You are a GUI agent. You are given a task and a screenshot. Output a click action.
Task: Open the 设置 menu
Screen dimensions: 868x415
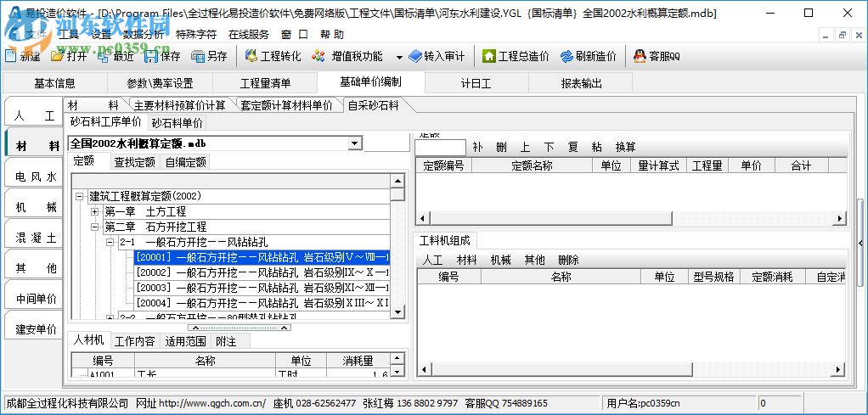coord(101,35)
